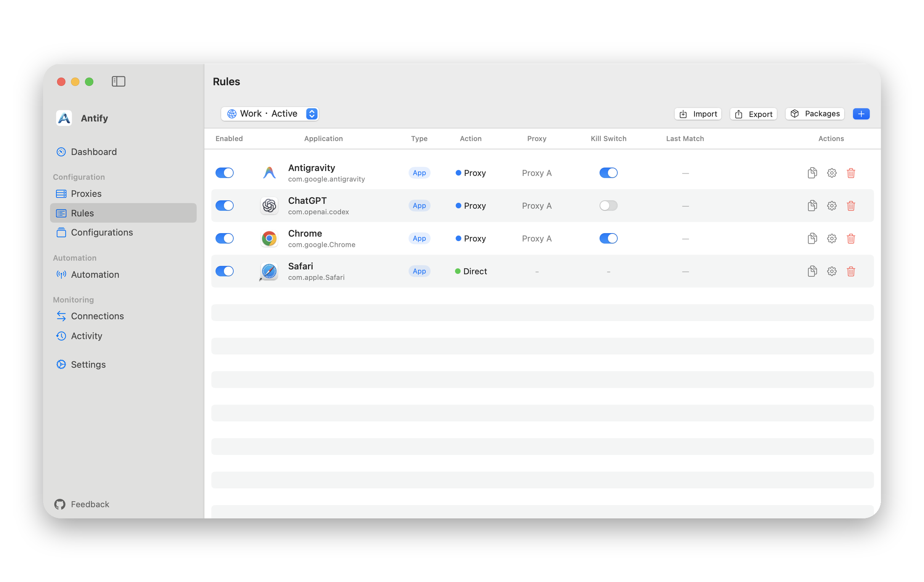Screen dimensions: 924x582
Task: Select Rules in the sidebar
Action: pos(123,213)
